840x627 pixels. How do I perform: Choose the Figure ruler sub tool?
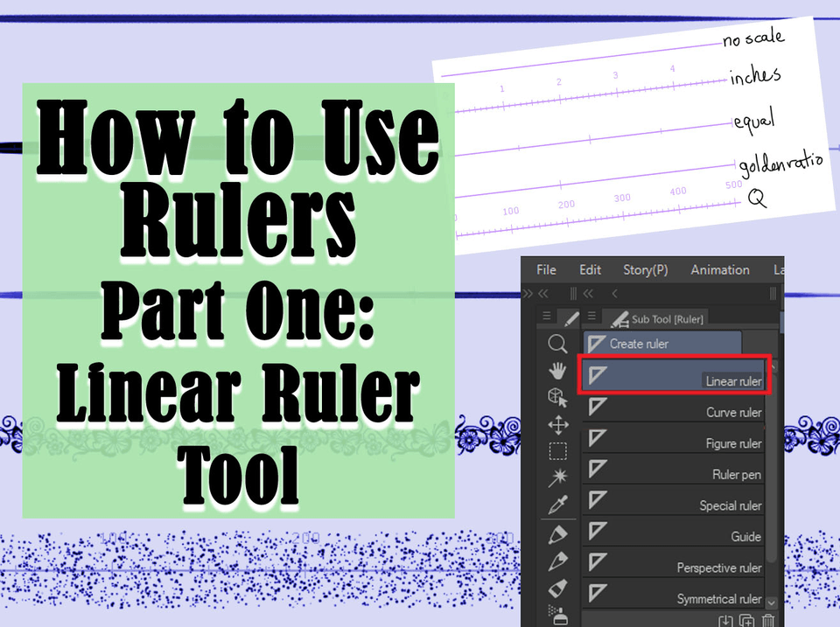(674, 438)
